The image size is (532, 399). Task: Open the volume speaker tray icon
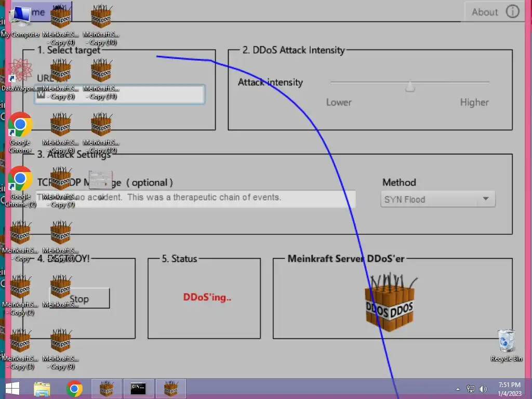click(483, 389)
